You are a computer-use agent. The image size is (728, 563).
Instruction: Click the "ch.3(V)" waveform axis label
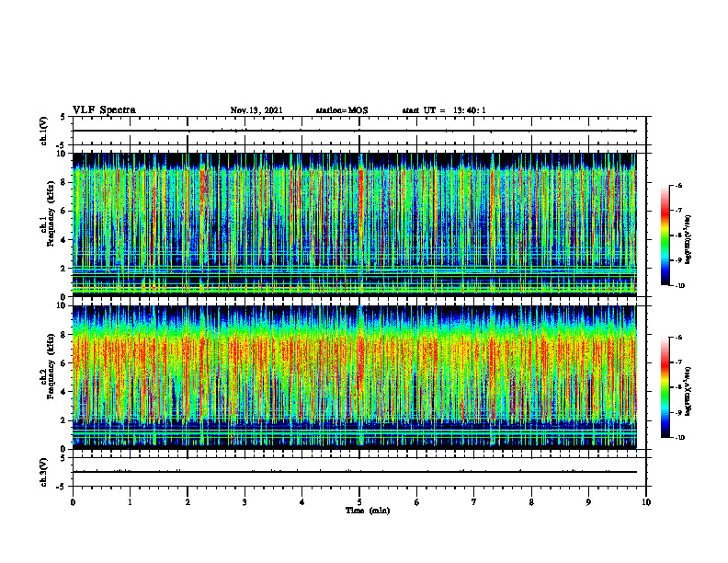(x=44, y=472)
